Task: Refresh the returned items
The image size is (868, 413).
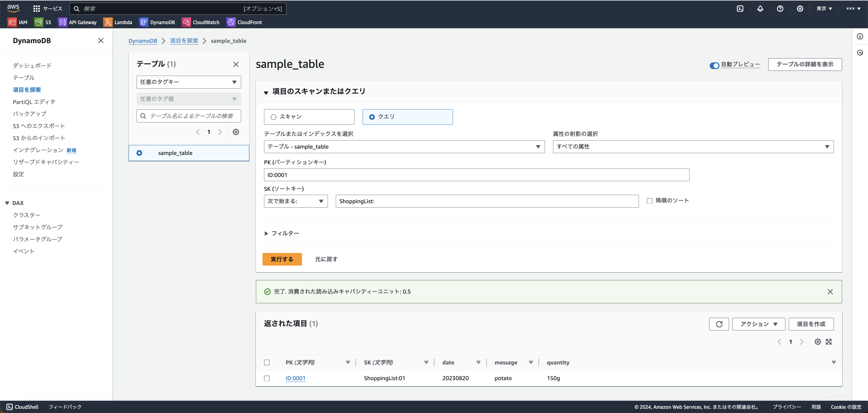Action: pos(719,324)
